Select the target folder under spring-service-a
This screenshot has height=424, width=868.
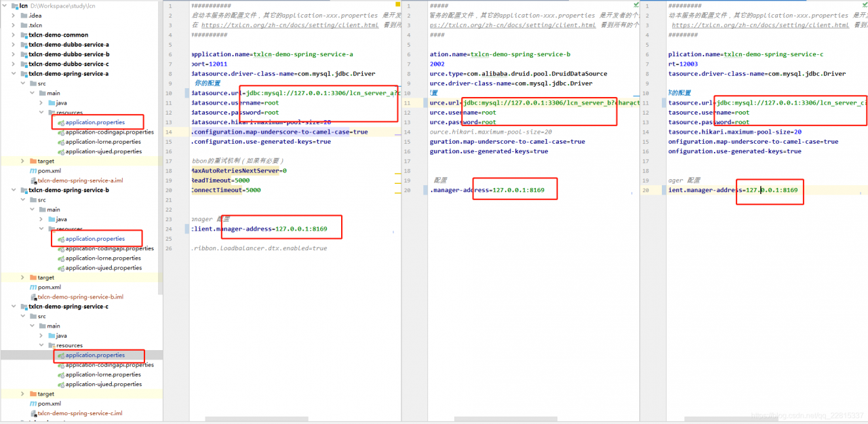pyautogui.click(x=46, y=161)
